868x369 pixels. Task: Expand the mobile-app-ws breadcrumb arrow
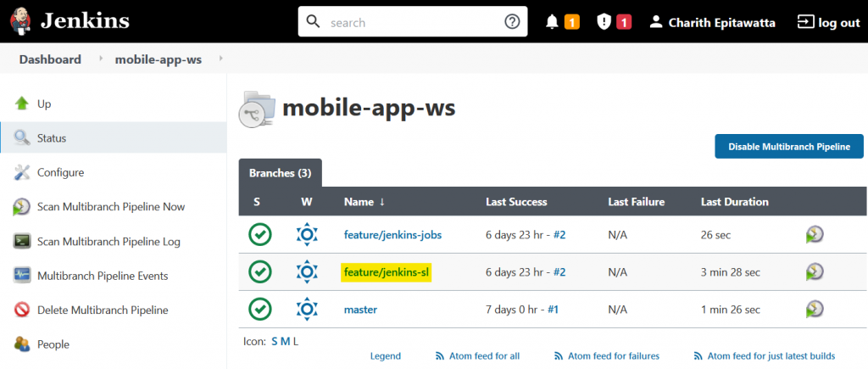(221, 59)
